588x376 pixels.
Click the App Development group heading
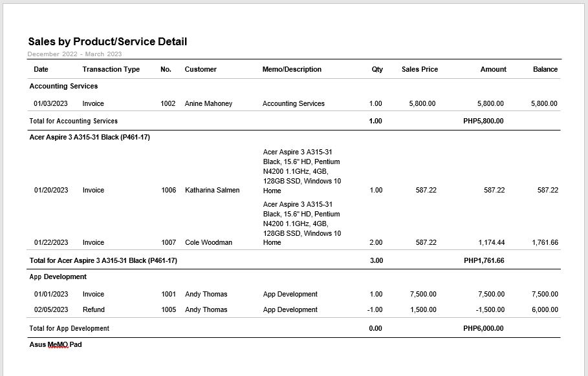(58, 277)
